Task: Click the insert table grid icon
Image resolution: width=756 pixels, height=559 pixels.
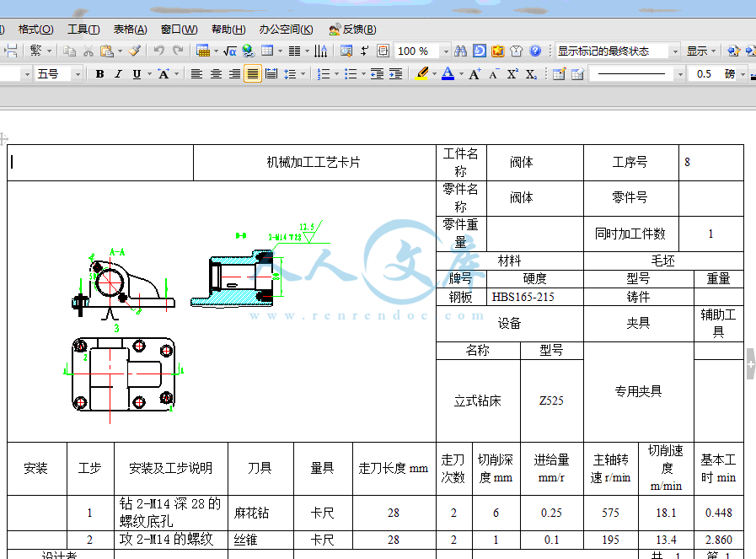Action: point(203,51)
